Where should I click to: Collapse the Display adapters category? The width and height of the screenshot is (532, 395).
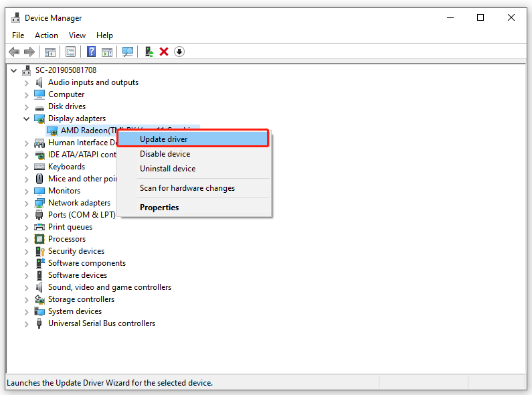point(27,118)
